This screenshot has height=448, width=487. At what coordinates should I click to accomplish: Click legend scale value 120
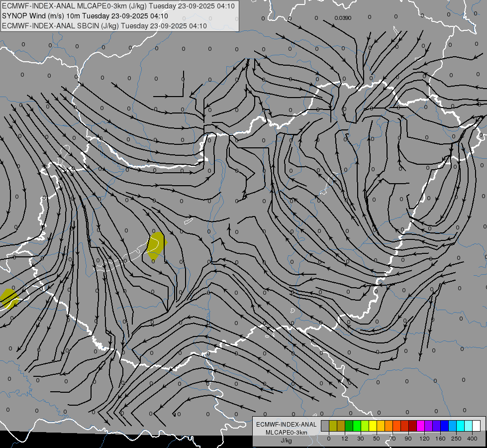pyautogui.click(x=425, y=439)
